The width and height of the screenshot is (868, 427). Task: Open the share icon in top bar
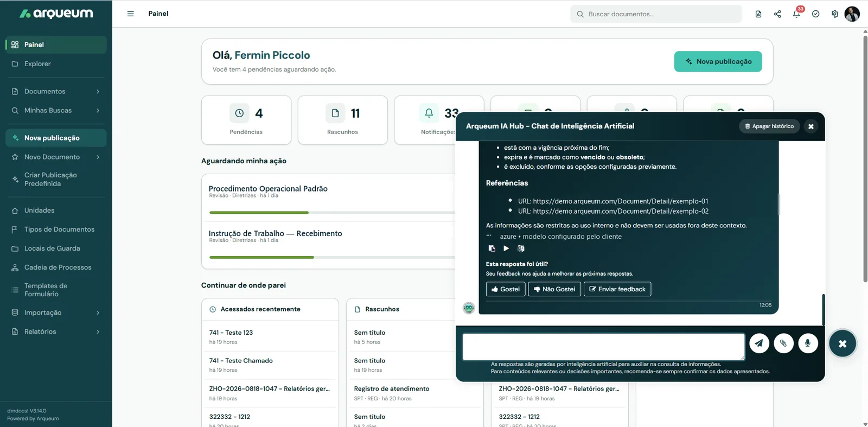click(777, 14)
